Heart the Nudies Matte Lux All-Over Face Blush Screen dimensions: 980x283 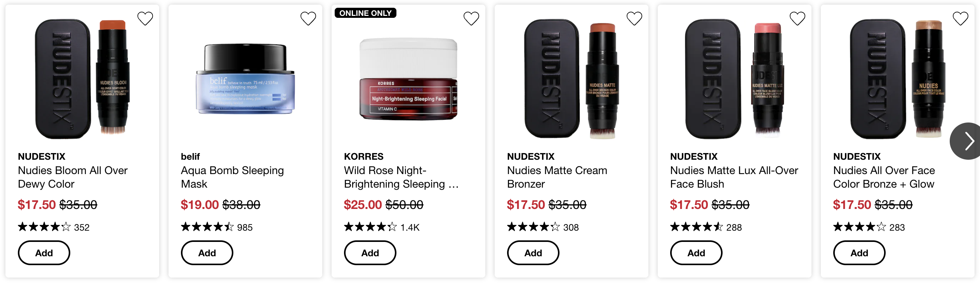(x=798, y=19)
